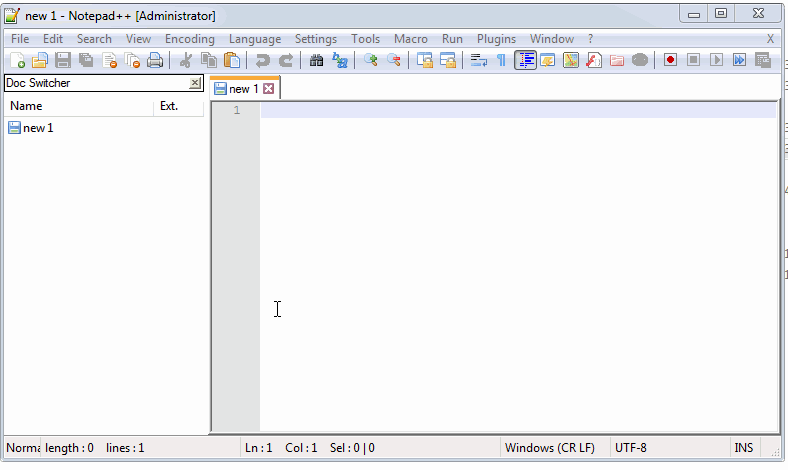Minimize the Notepad++ window
This screenshot has width=788, height=470.
coord(694,14)
